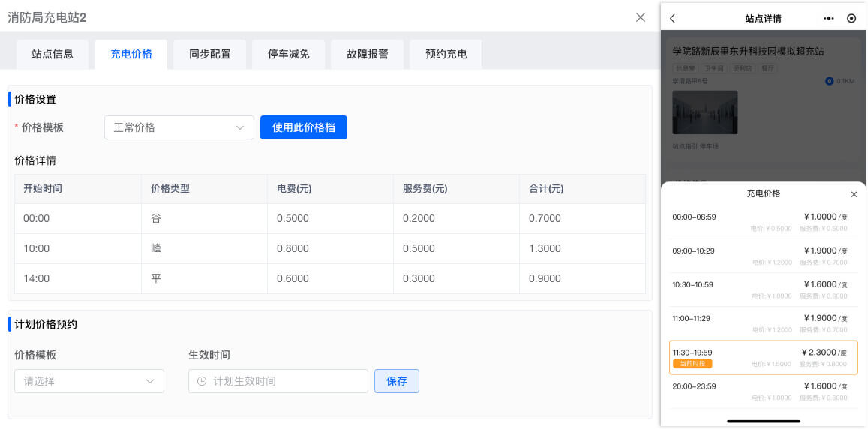Open the three-dot more menu in mobile header
The image size is (868, 429).
828,19
